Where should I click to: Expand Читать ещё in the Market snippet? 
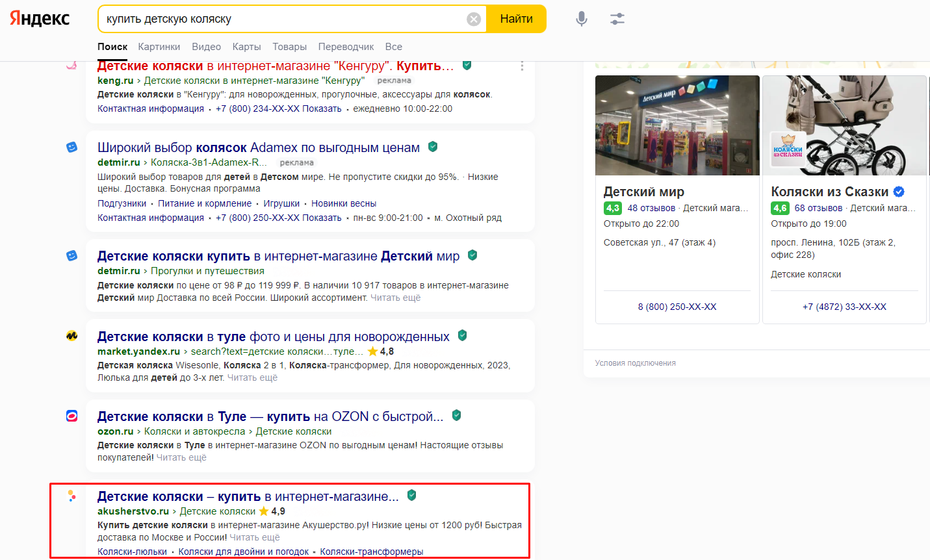[252, 377]
